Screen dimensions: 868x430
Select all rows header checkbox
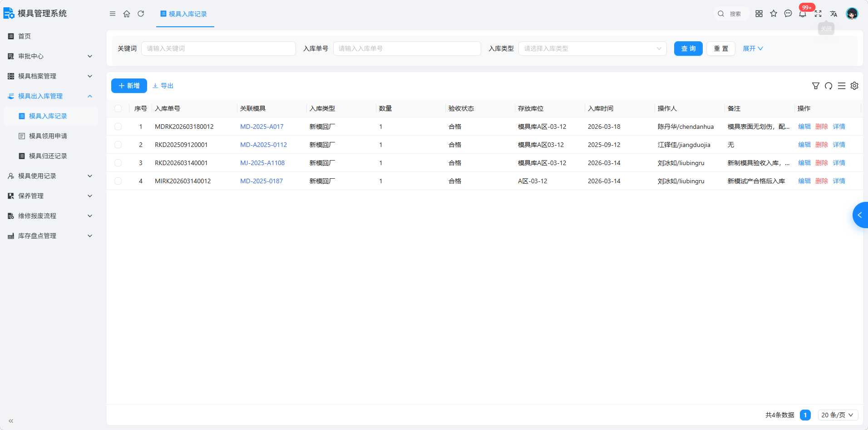(118, 108)
